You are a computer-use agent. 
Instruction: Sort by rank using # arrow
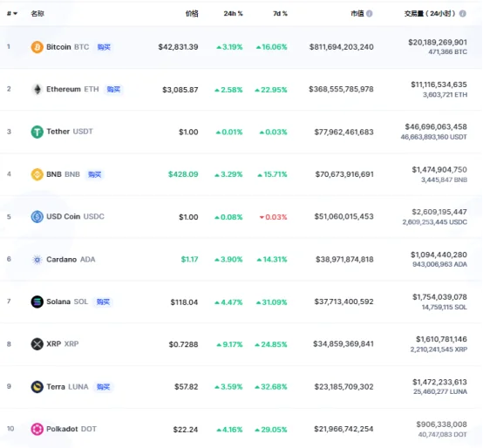[x=12, y=14]
